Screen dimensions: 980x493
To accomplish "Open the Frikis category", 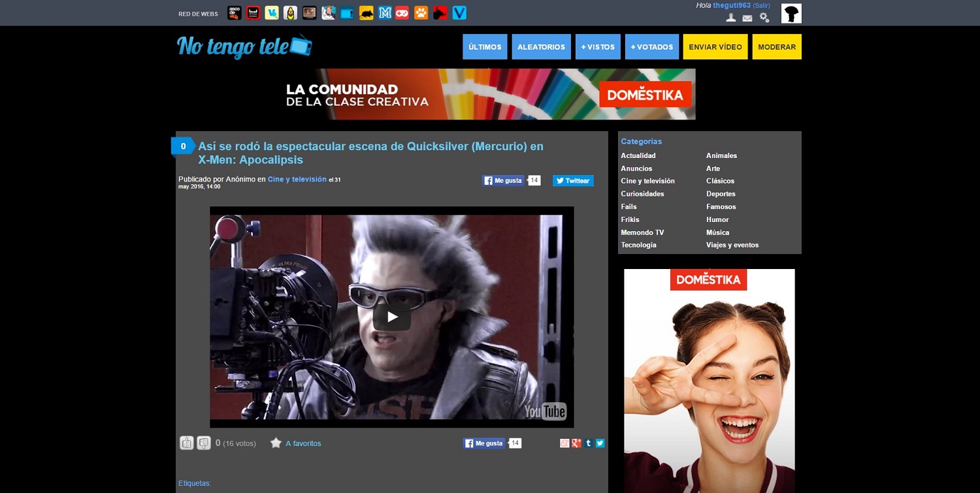I will coord(630,219).
